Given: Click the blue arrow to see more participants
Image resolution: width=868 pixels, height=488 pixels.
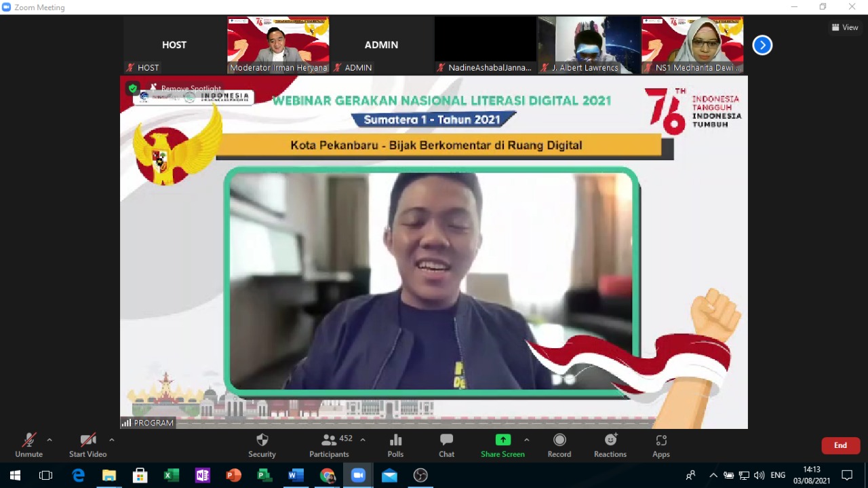Looking at the screenshot, I should (762, 45).
